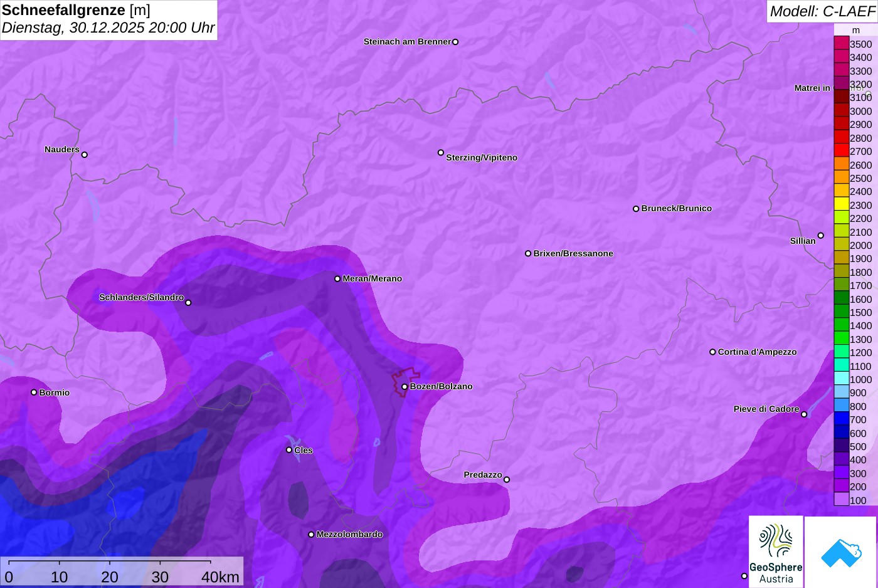Click the 3500 m legend color
The width and height of the screenshot is (878, 588).
click(841, 43)
